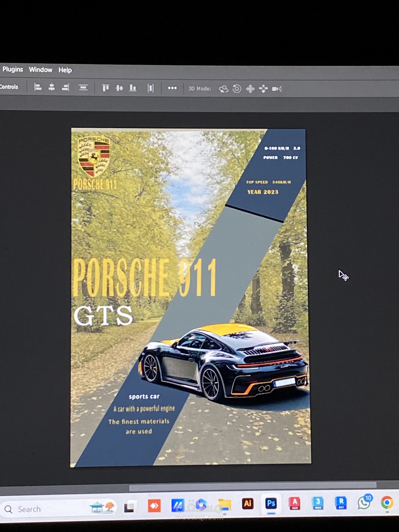The width and height of the screenshot is (399, 532).
Task: Align horizontal centers of layers
Action: point(51,87)
